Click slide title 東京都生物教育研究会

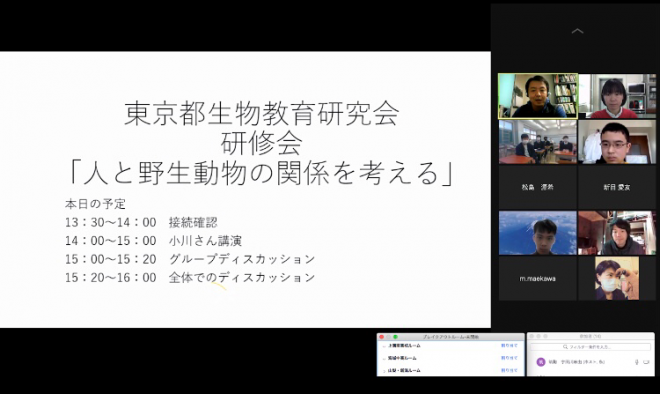pos(261,114)
